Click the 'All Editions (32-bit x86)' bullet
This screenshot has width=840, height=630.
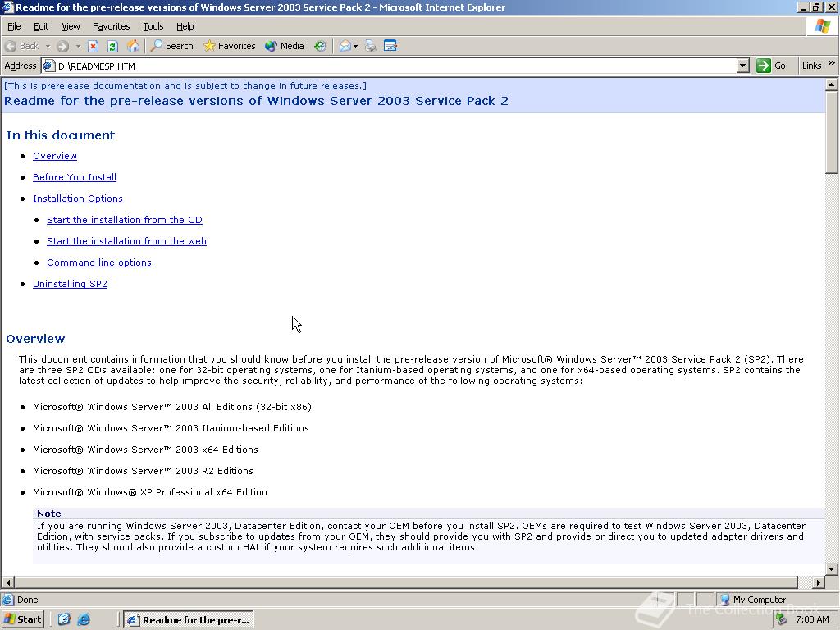(172, 407)
